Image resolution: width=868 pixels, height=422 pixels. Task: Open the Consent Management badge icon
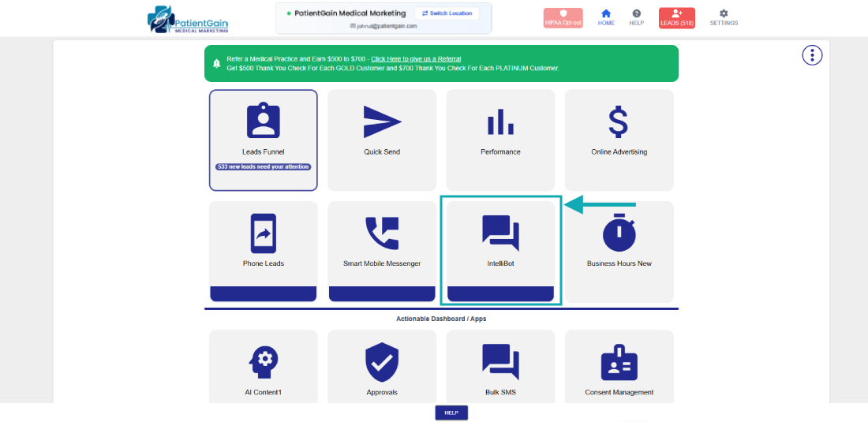[x=619, y=363]
